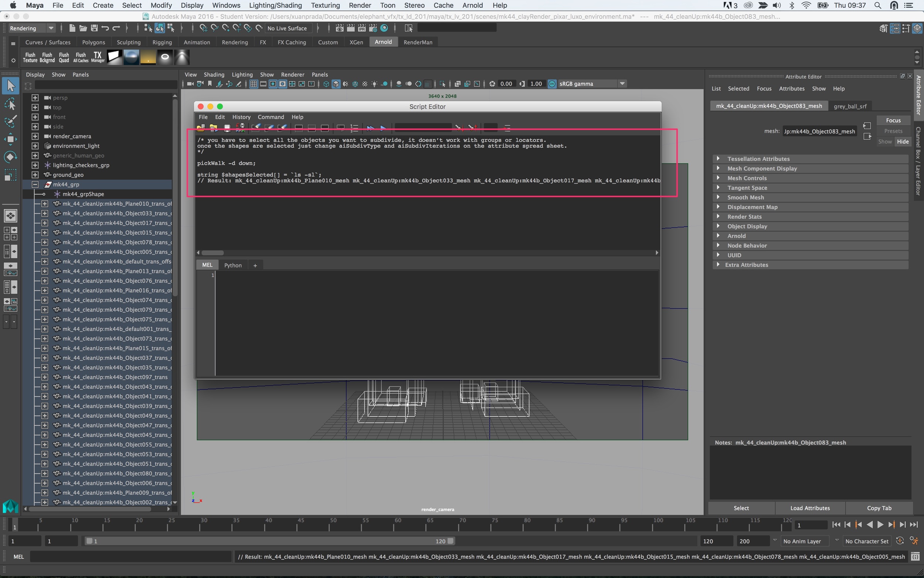Click the Focus button in Attribute Editor

[x=893, y=121]
